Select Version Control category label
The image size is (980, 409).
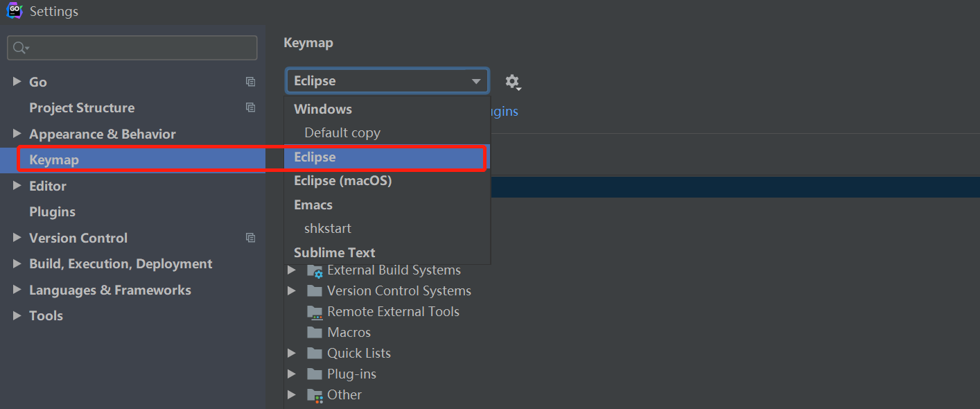78,238
